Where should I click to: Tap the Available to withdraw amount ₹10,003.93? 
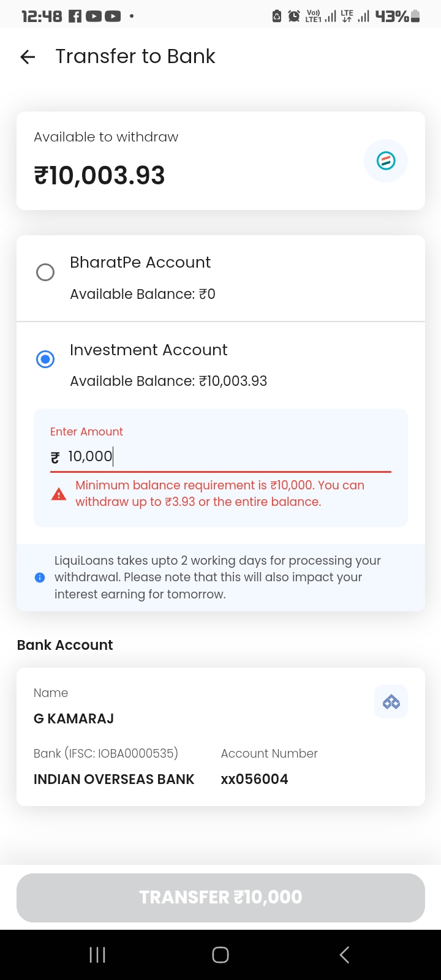click(99, 176)
